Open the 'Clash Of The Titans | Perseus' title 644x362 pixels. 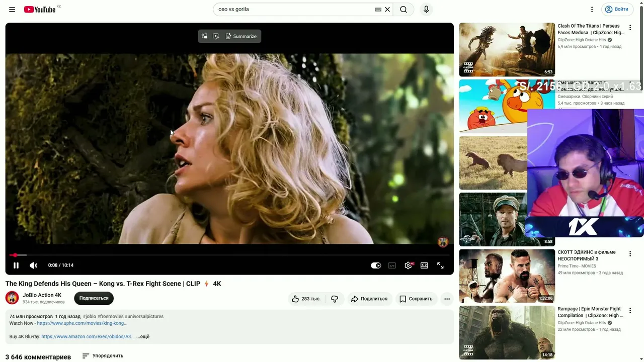click(591, 29)
